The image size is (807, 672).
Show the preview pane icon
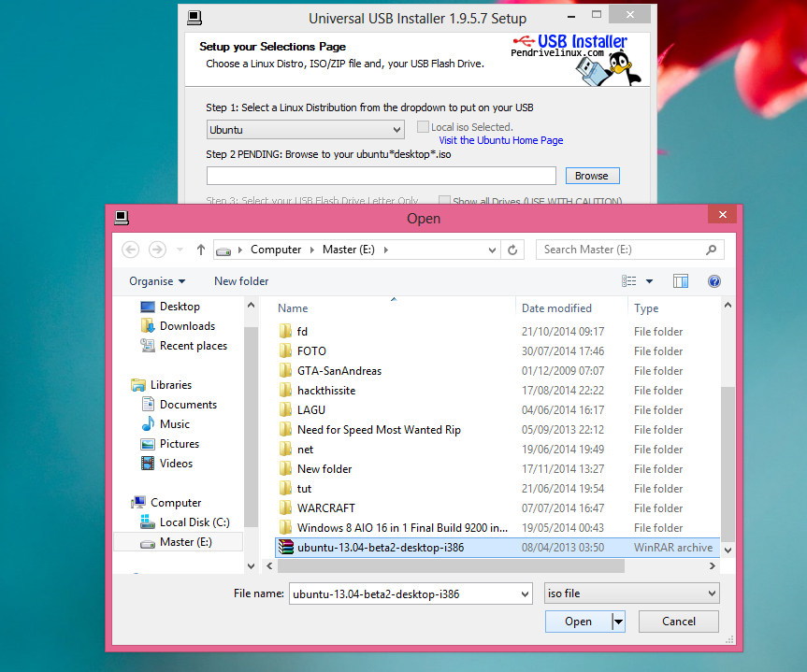click(x=681, y=281)
